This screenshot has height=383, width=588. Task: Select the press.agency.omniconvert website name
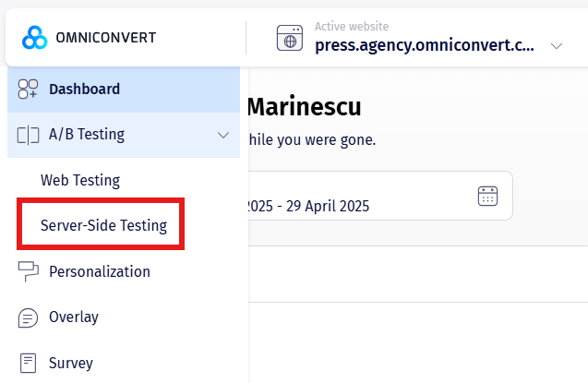coord(424,45)
